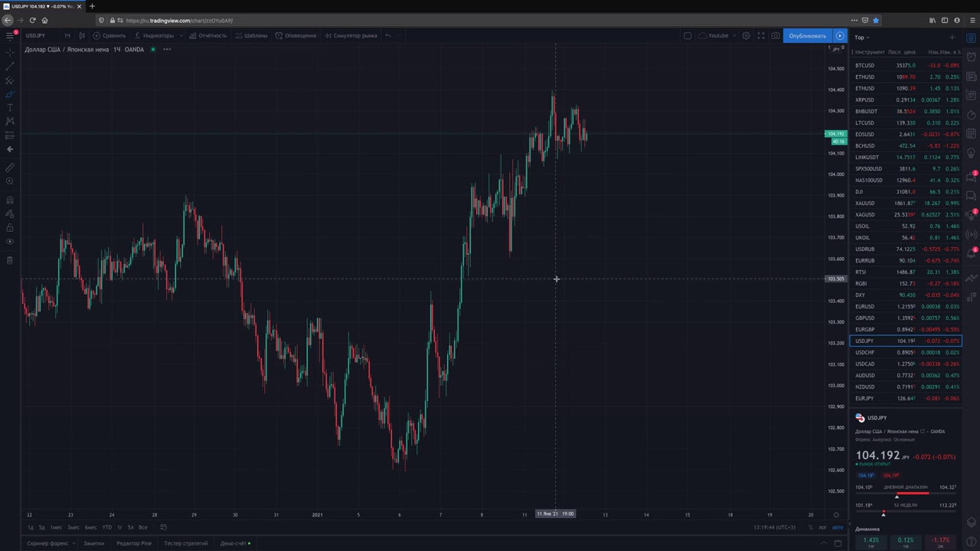Viewport: 980px width, 551px height.
Task: Select the brush drawing tool
Action: [10, 94]
